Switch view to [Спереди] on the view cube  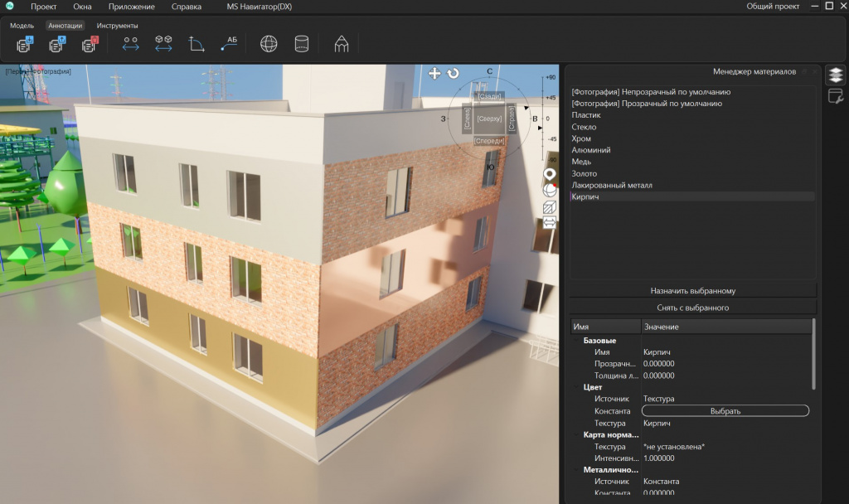click(x=489, y=141)
